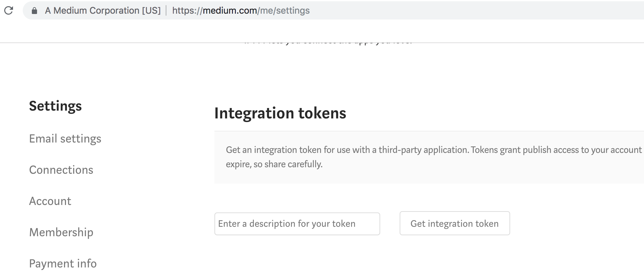Screen dimensions: 644x272
Task: Click the Get integration token button
Action: tap(455, 224)
